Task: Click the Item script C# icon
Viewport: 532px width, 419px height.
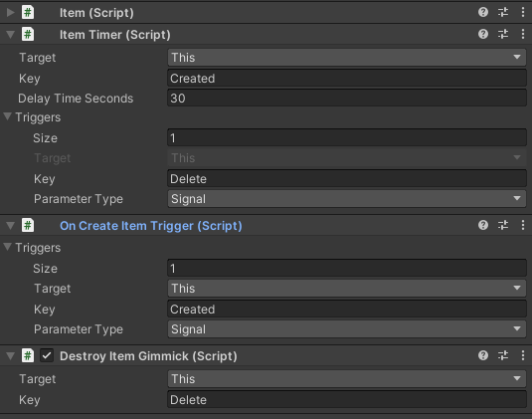Action: tap(28, 13)
